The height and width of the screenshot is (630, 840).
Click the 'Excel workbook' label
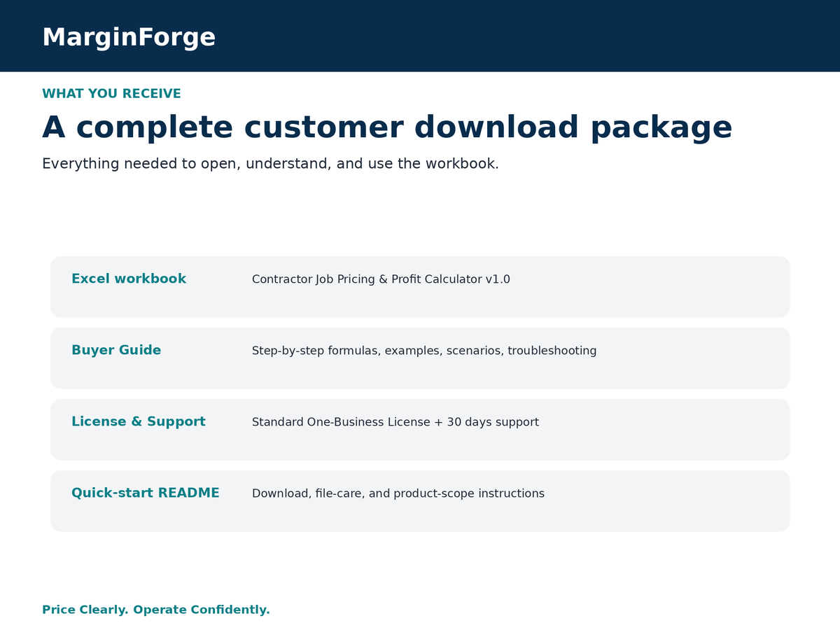pos(129,279)
